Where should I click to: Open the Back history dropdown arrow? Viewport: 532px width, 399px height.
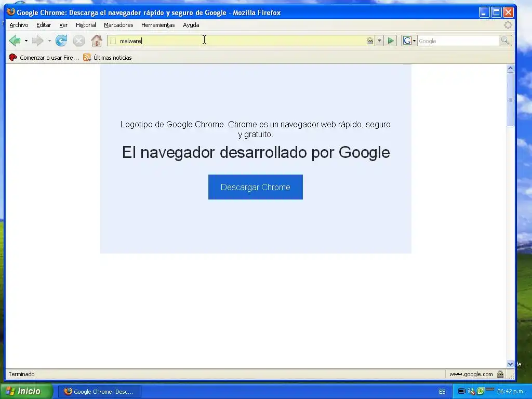click(26, 41)
